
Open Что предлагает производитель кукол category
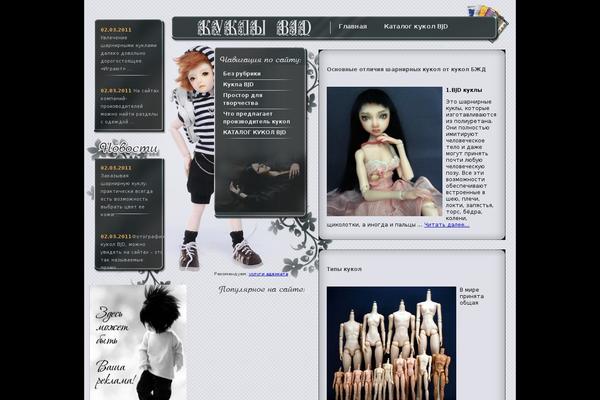[x=256, y=118]
